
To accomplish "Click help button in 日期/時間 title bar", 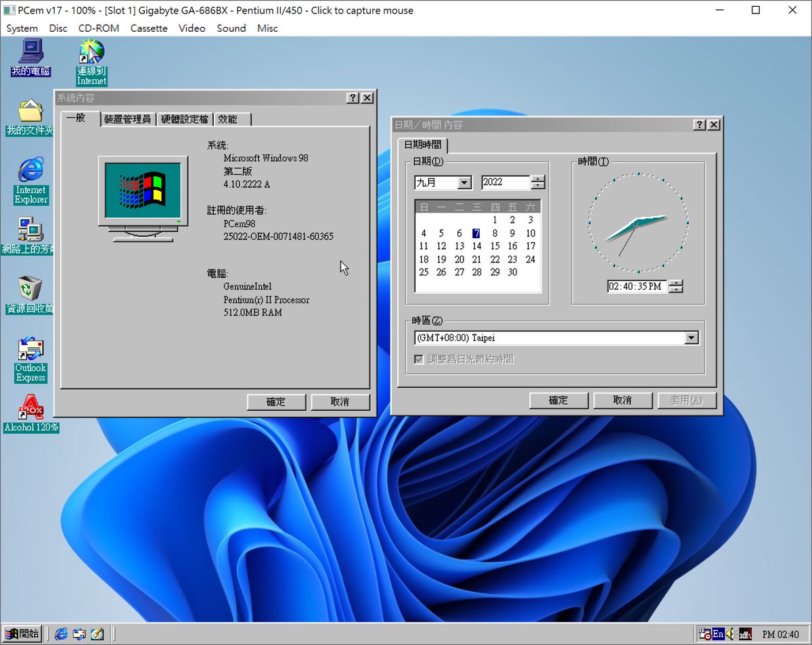I will point(700,125).
